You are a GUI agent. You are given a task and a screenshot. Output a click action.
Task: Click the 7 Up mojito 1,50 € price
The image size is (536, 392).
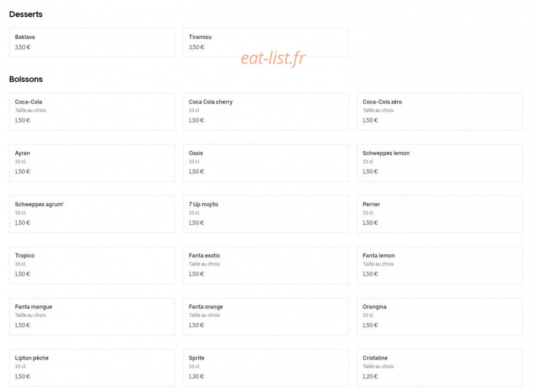coord(196,223)
